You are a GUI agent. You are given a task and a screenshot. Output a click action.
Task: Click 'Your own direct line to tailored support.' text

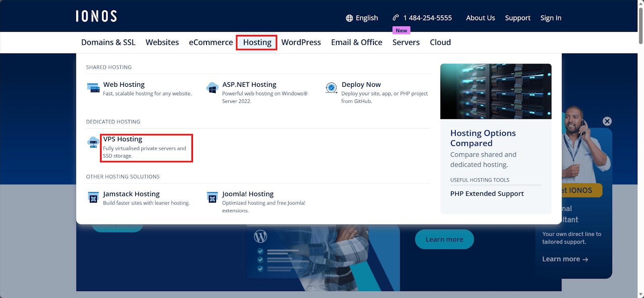[x=572, y=238]
